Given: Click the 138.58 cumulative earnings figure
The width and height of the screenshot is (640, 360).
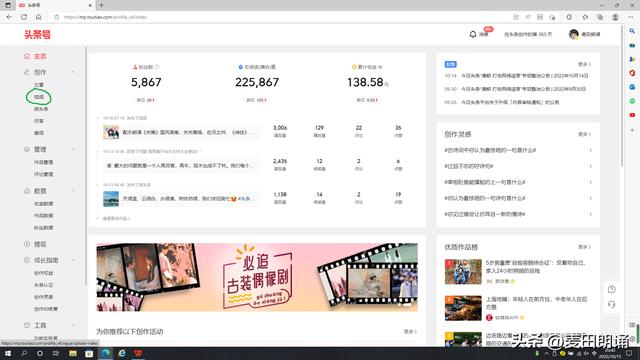Looking at the screenshot, I should 365,82.
